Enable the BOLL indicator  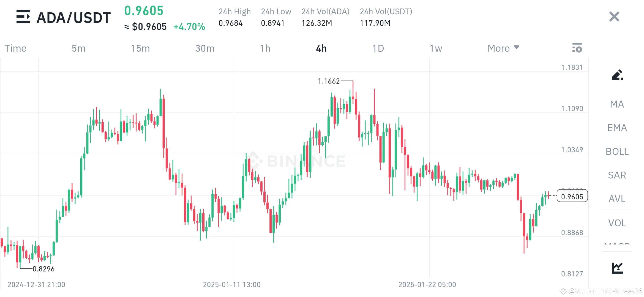coord(617,152)
